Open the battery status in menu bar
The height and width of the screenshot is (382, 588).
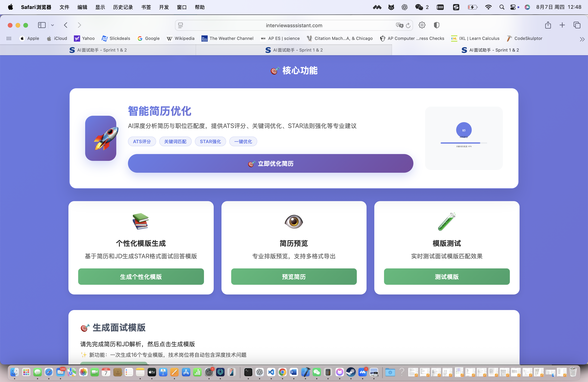point(473,7)
